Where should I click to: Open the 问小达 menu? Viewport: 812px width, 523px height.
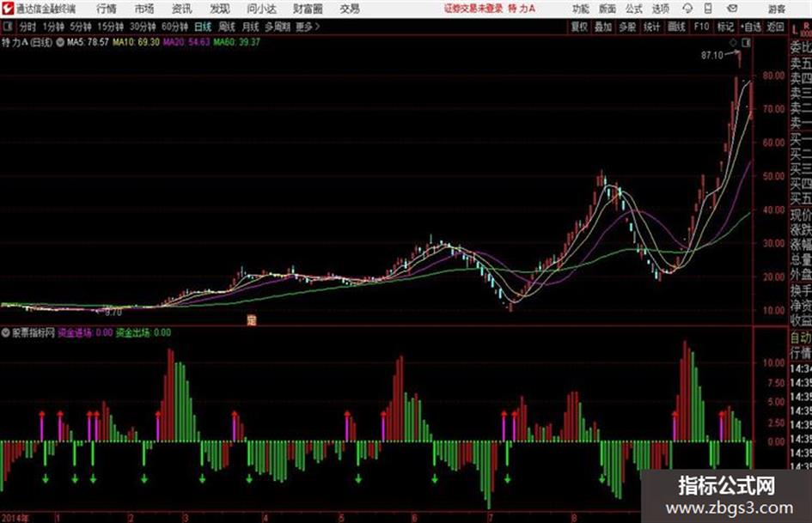click(261, 9)
